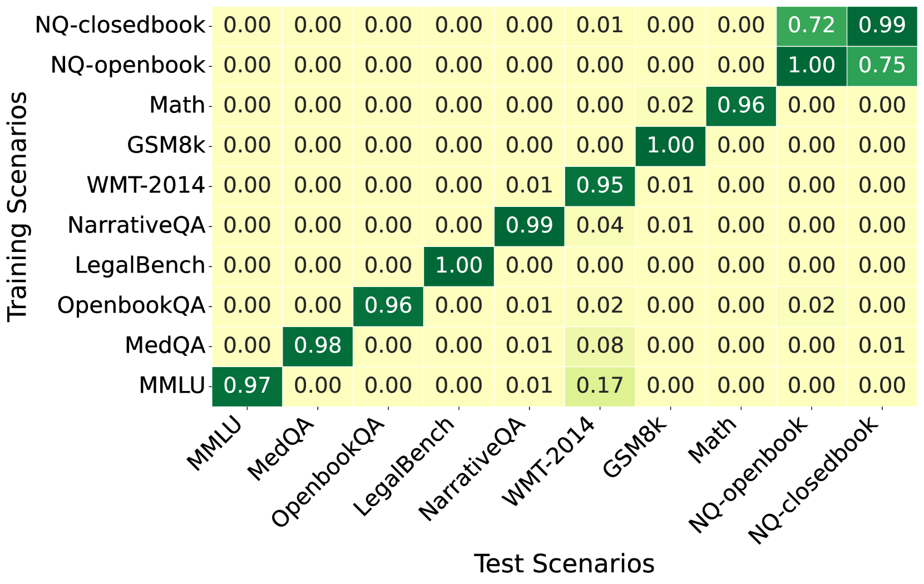The width and height of the screenshot is (924, 584).
Task: Click the 1.00 cell in the LegalBench row
Action: coord(459,266)
